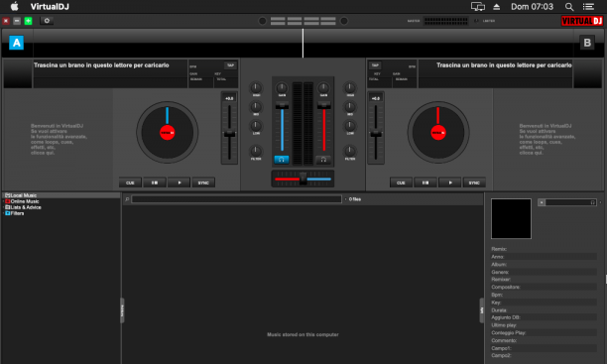Turn the left deck FILTER knob
Viewport: 607px width, 364px height.
pos(256,151)
